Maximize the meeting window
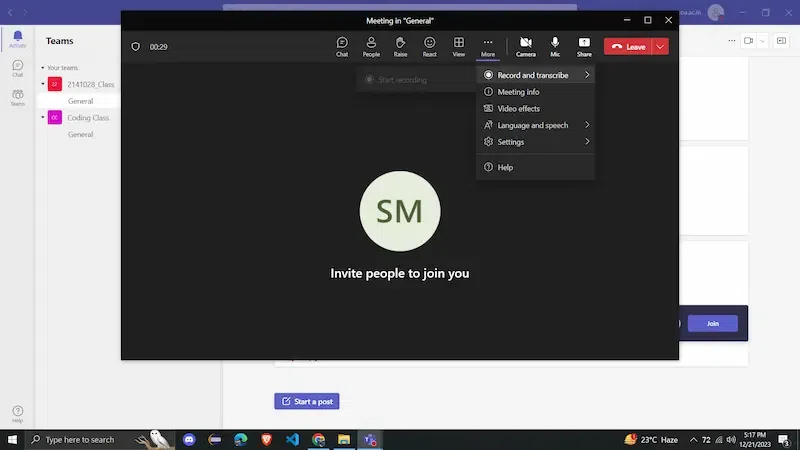 (647, 20)
